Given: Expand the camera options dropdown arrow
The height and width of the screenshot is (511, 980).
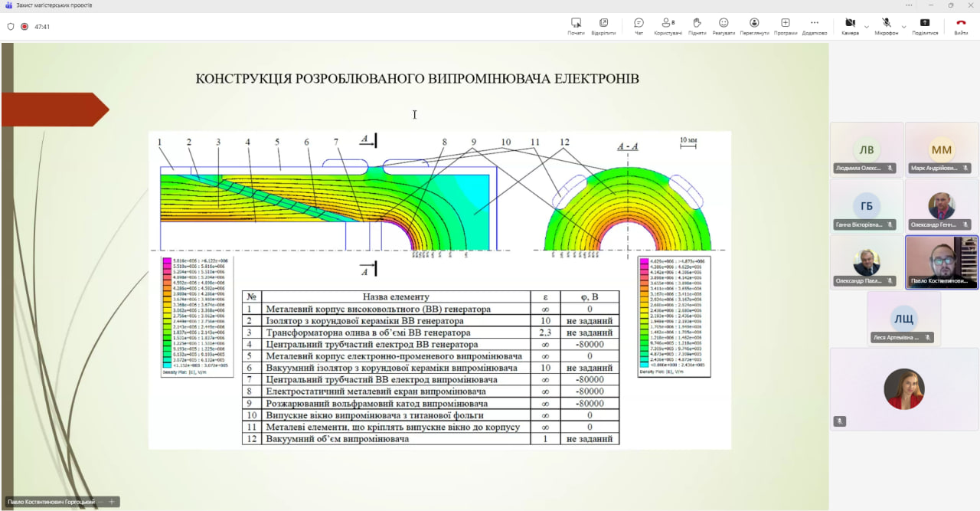Looking at the screenshot, I should [x=867, y=27].
